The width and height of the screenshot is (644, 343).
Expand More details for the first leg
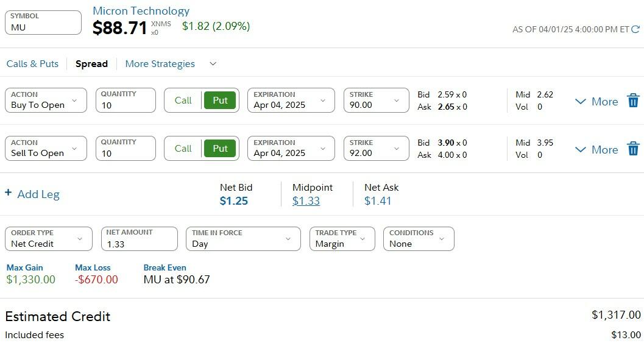596,102
